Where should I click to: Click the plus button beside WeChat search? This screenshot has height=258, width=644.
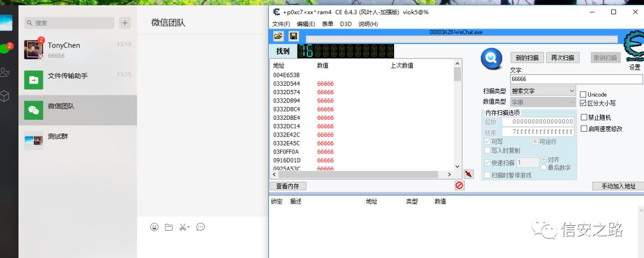(125, 23)
